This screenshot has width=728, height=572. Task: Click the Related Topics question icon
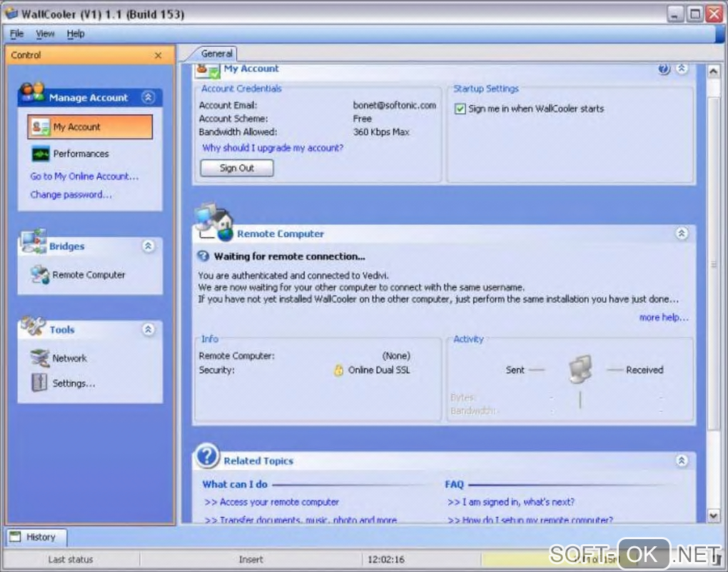coord(206,456)
